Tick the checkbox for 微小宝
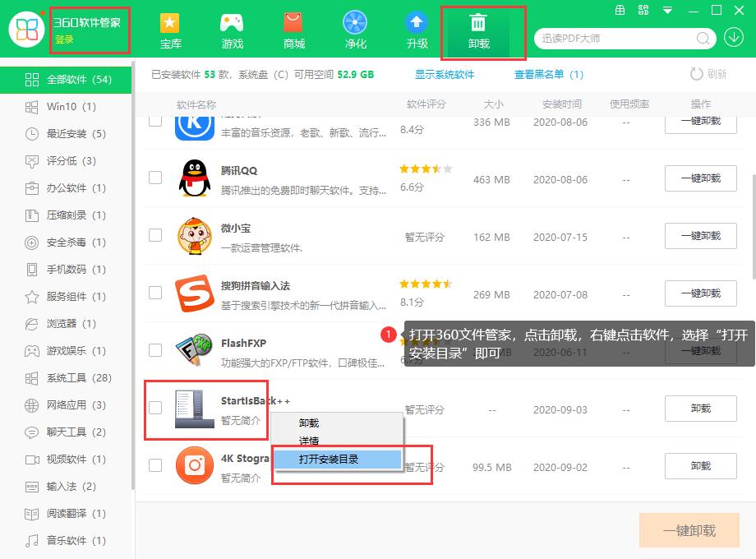 (x=155, y=235)
